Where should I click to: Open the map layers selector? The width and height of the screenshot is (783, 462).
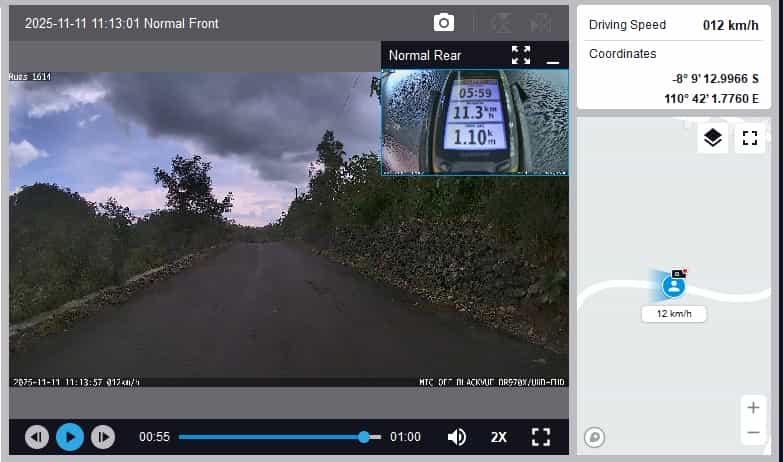pos(712,138)
